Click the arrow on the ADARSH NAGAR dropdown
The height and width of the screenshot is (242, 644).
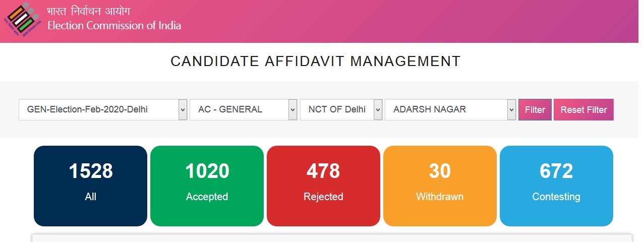[511, 109]
